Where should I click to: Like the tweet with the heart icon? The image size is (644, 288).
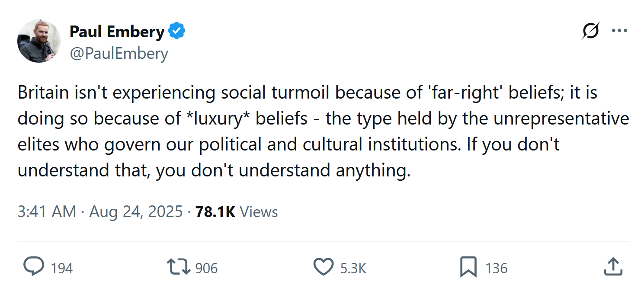[x=323, y=267]
